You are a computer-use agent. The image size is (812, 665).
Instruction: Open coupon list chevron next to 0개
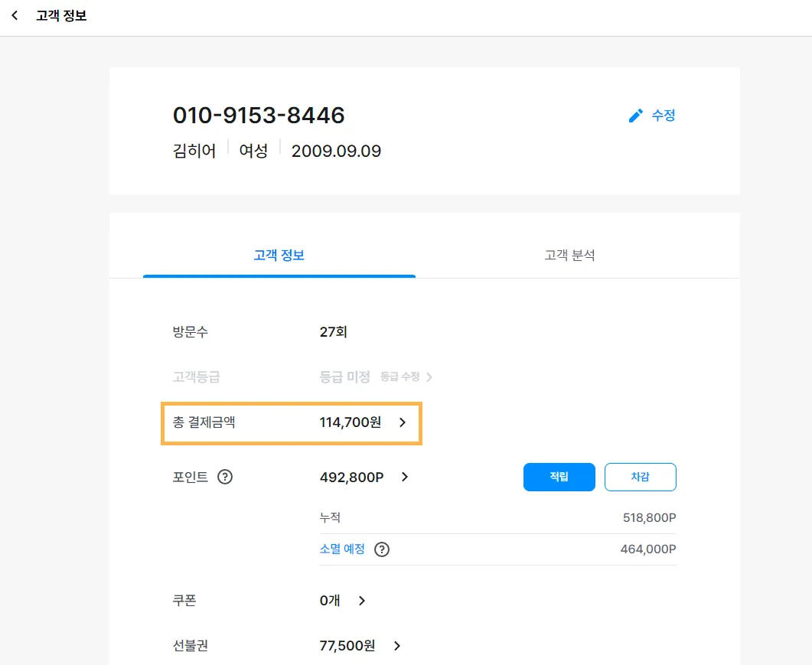[x=362, y=601]
